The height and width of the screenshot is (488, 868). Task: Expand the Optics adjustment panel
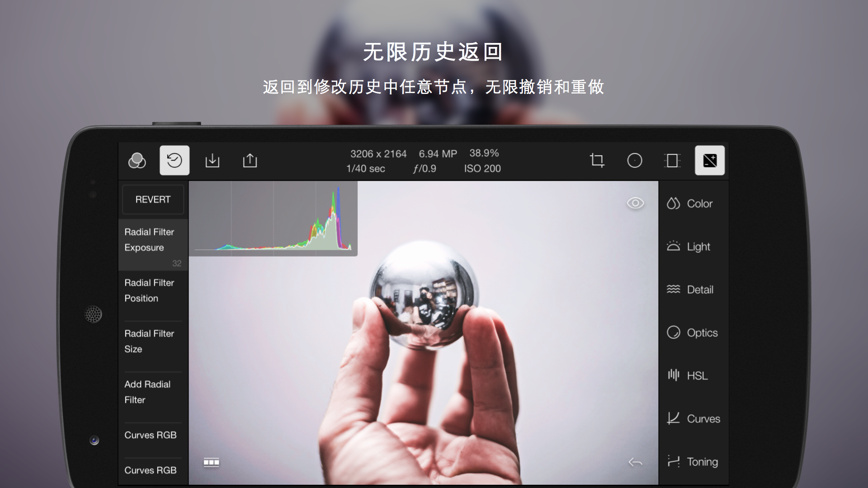(693, 332)
